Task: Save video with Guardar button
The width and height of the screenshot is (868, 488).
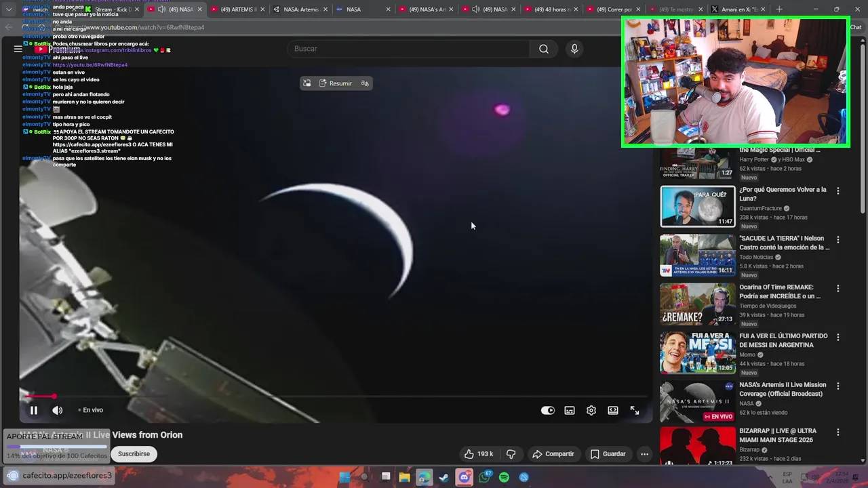Action: tap(608, 454)
